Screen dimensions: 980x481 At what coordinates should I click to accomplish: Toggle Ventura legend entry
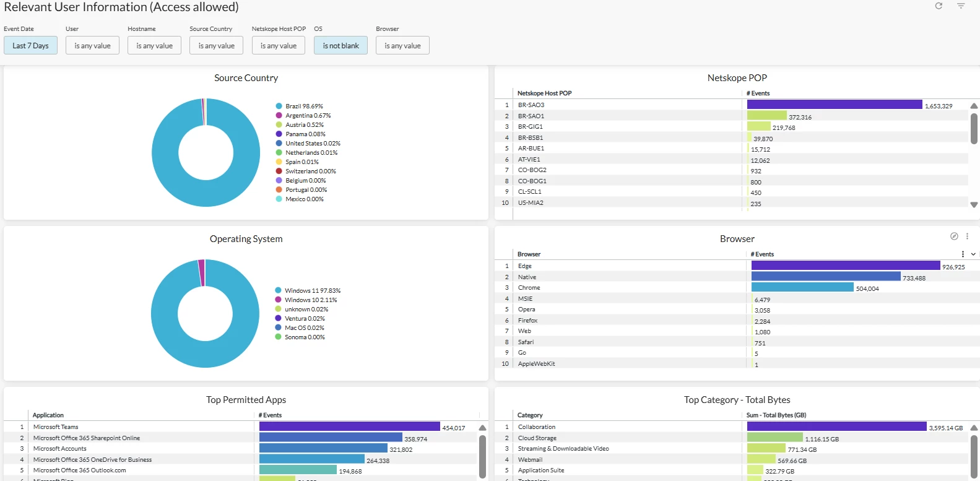coord(300,318)
